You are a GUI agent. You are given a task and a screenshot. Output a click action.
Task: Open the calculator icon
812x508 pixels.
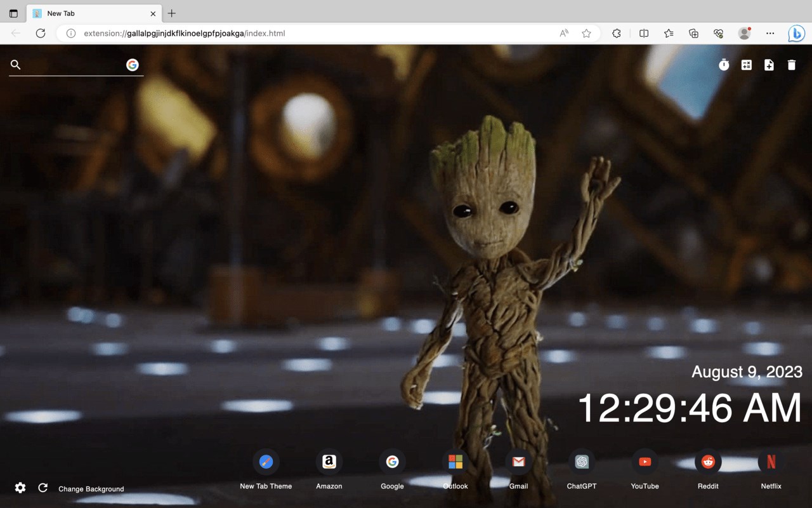tap(747, 65)
